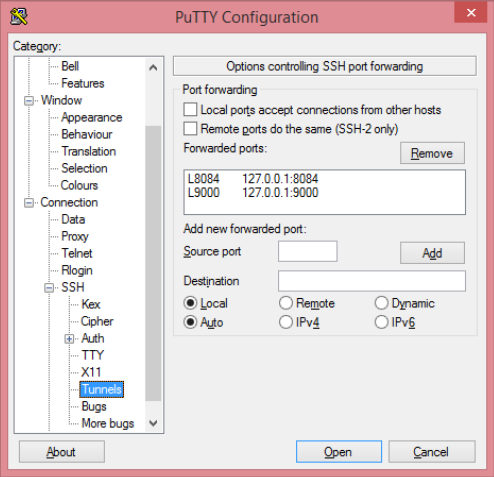Toggle Remote ports do the same checkbox

click(190, 129)
